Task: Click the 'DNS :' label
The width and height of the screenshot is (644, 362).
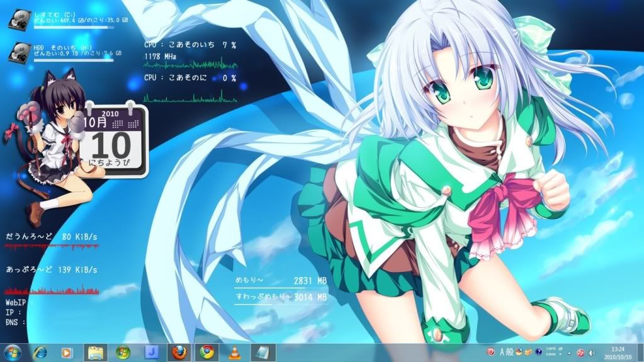Action: coord(15,322)
